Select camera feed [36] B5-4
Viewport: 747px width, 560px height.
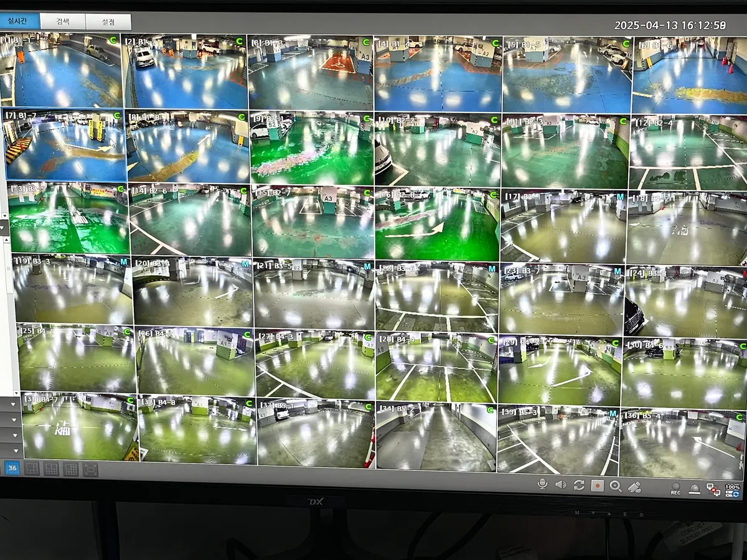point(683,443)
